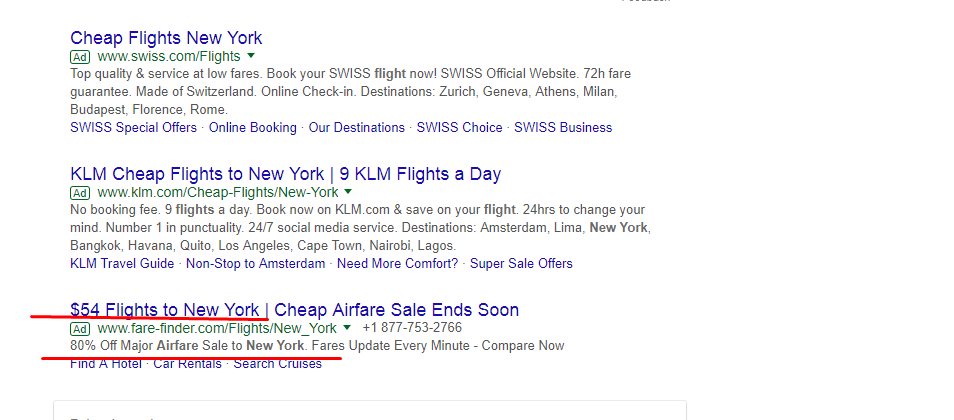Select the Non-Stop to Amsterdam link

tap(256, 264)
